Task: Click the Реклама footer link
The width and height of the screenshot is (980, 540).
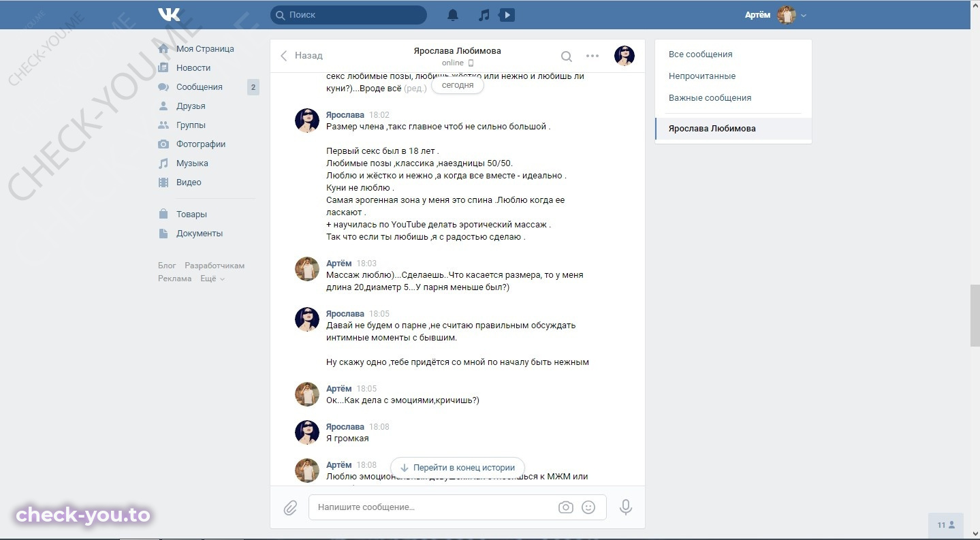Action: (x=175, y=279)
